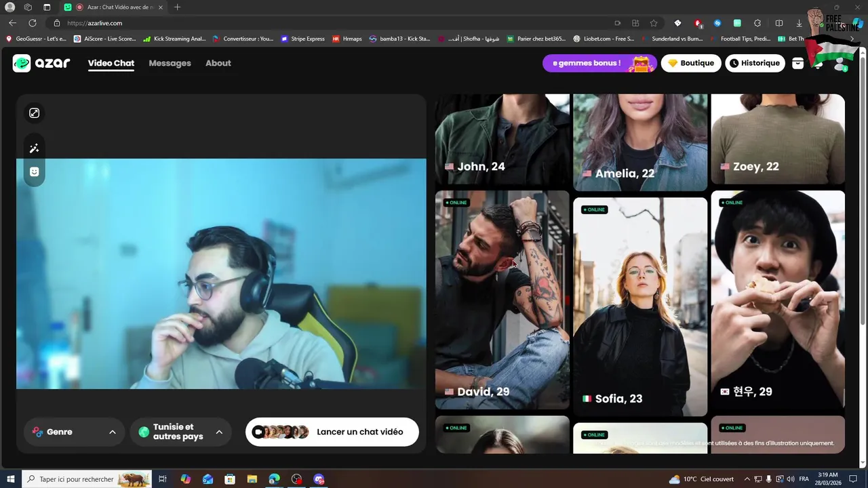Open browser split screen view

pyautogui.click(x=778, y=23)
